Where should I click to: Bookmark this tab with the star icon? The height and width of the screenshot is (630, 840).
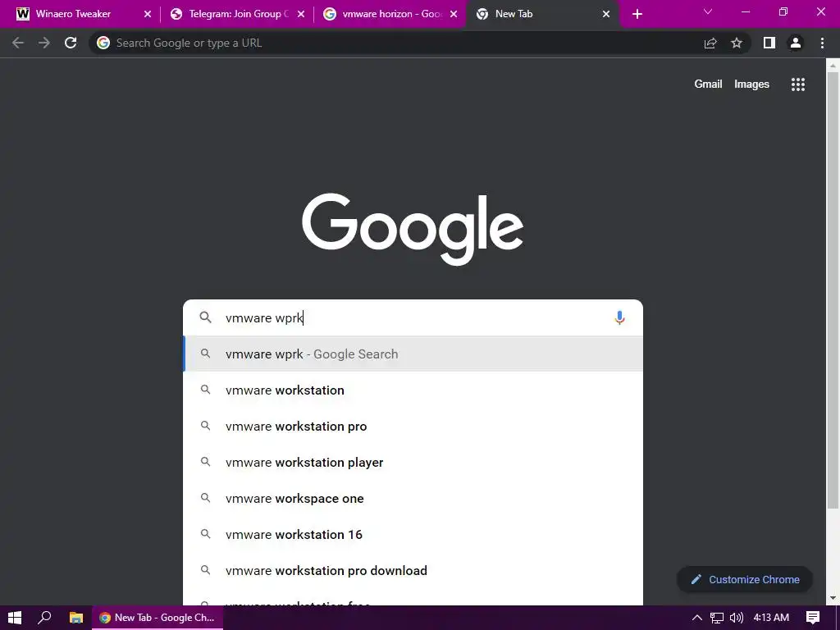coord(737,43)
